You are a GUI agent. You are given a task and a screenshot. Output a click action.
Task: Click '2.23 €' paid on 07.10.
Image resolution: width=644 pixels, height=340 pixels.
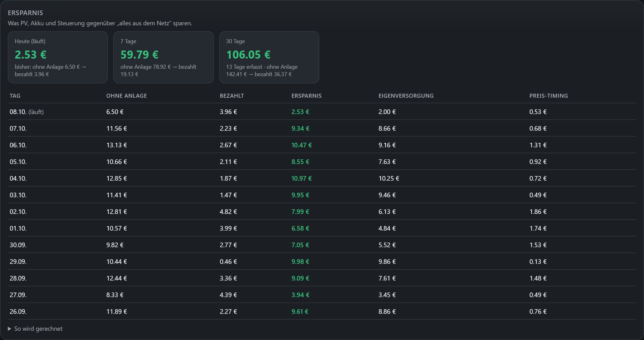click(x=228, y=128)
